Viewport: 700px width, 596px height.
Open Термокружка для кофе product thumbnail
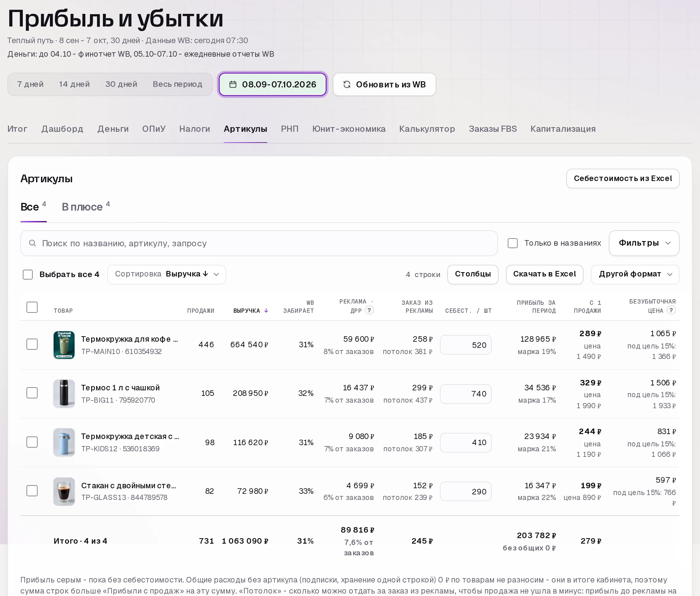(x=64, y=344)
